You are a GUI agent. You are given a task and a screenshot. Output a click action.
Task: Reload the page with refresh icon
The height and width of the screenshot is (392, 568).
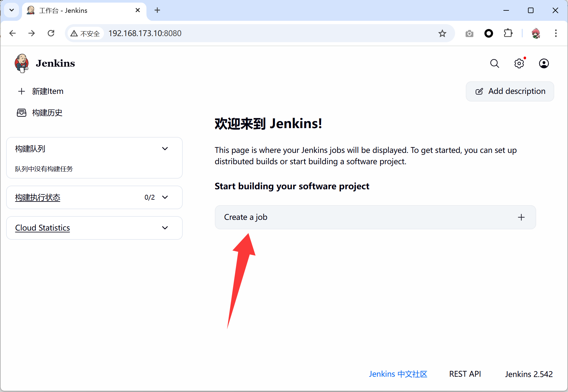(x=51, y=33)
